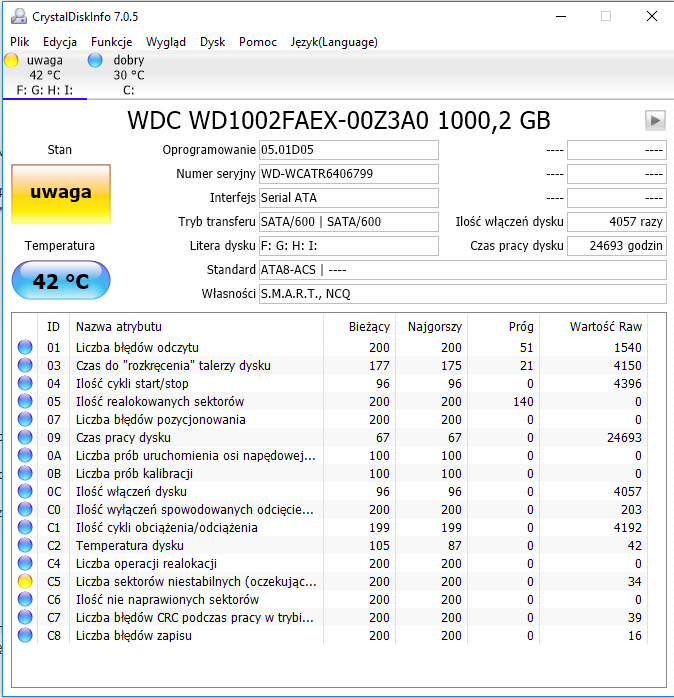674x698 pixels.
Task: Click status icon for 0B prób kalibracji
Action: [25, 474]
